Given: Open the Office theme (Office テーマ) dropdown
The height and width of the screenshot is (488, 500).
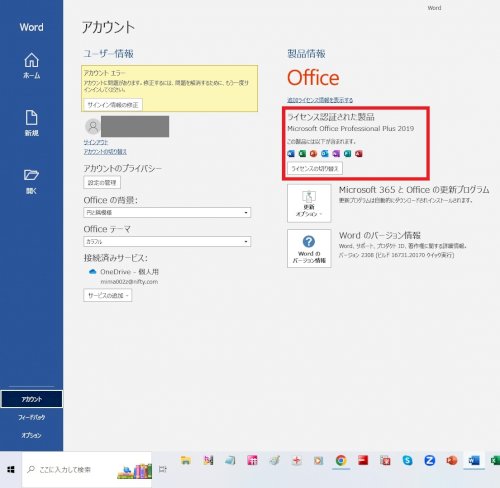Looking at the screenshot, I should point(167,241).
